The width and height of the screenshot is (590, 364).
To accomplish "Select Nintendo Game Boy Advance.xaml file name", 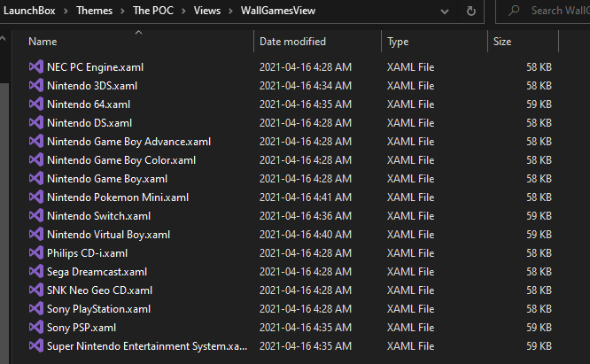I will click(x=128, y=142).
